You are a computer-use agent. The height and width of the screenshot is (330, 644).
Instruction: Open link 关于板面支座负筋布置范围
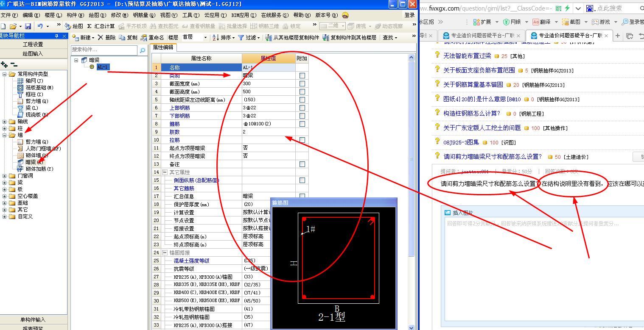479,70
